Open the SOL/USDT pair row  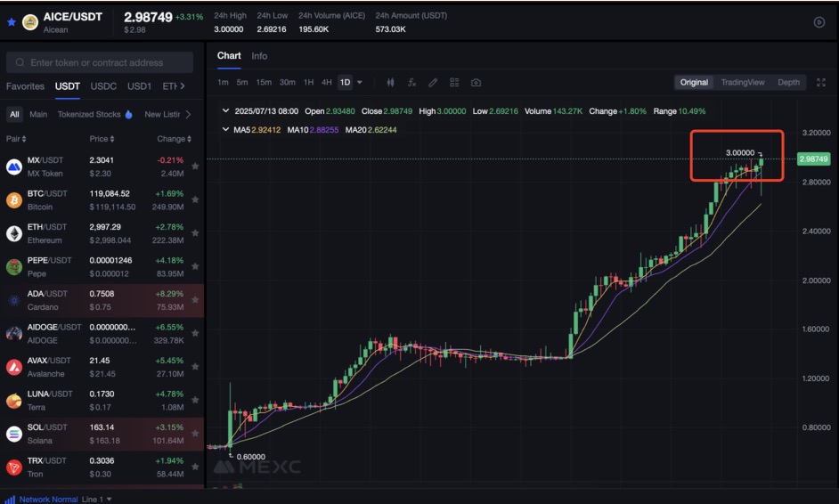coord(102,434)
